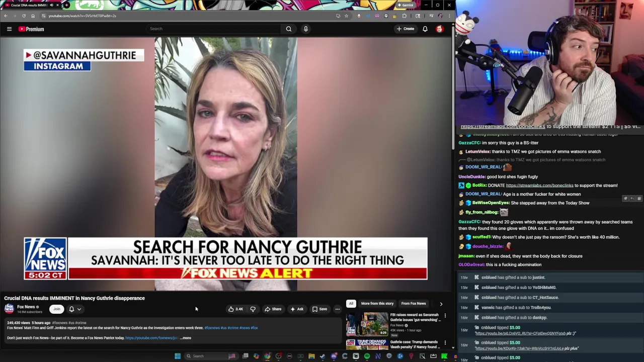Open the Create menu
Image resolution: width=644 pixels, height=362 pixels.
pyautogui.click(x=406, y=29)
